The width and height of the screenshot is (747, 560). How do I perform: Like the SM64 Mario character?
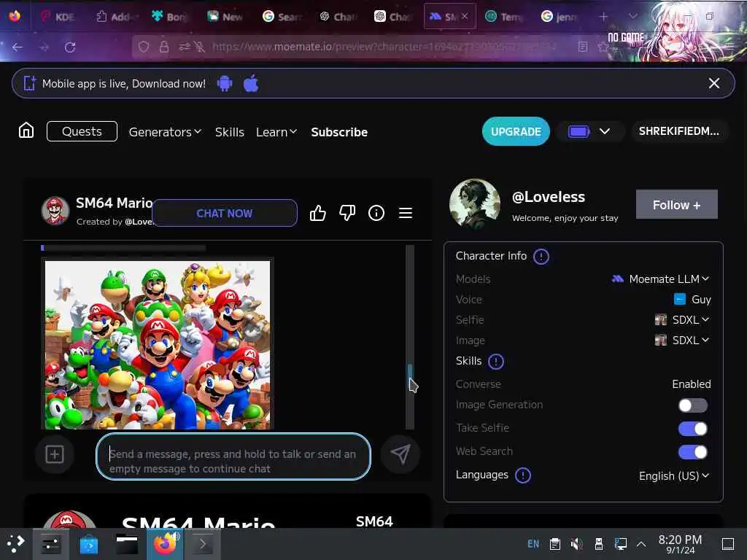(318, 213)
